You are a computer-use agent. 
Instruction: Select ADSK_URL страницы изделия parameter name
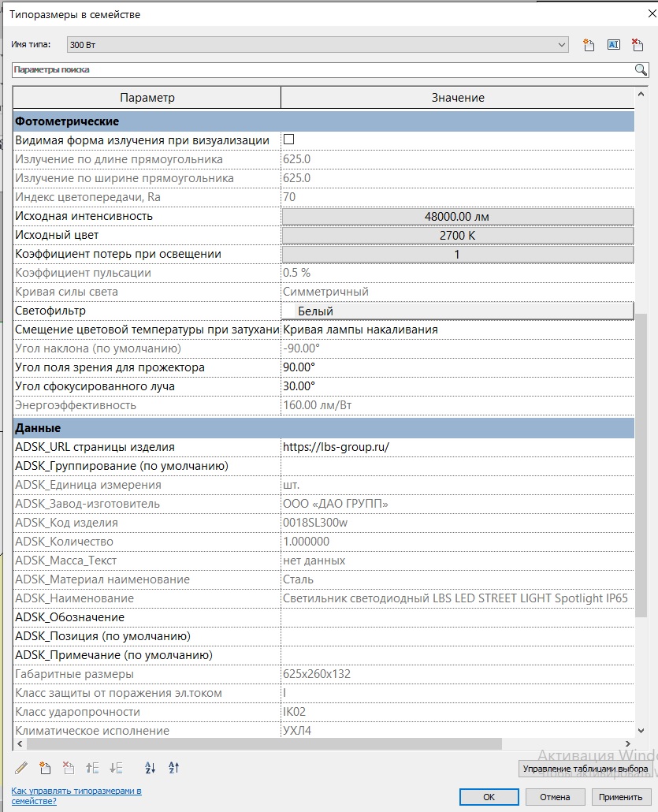95,448
